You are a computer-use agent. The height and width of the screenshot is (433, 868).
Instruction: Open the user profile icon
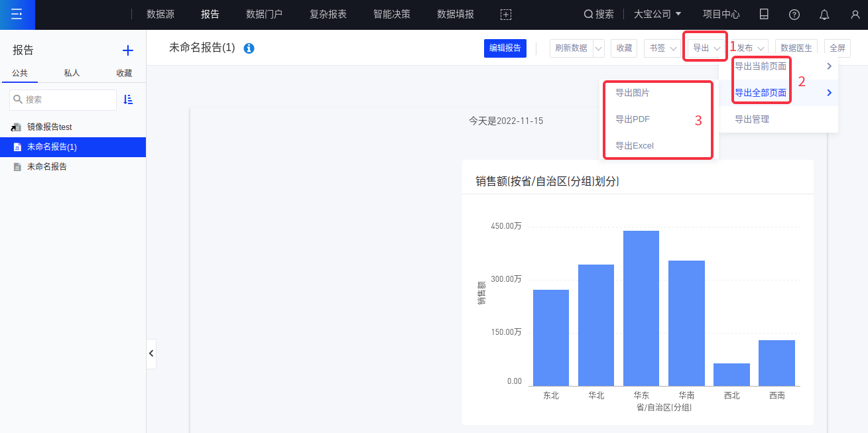(x=855, y=15)
